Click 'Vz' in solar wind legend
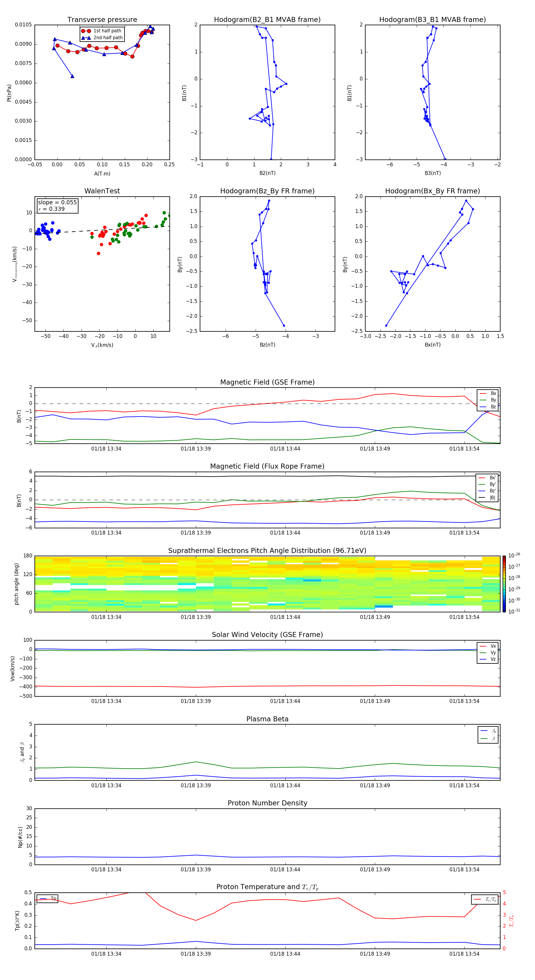535x980 pixels. [488, 659]
